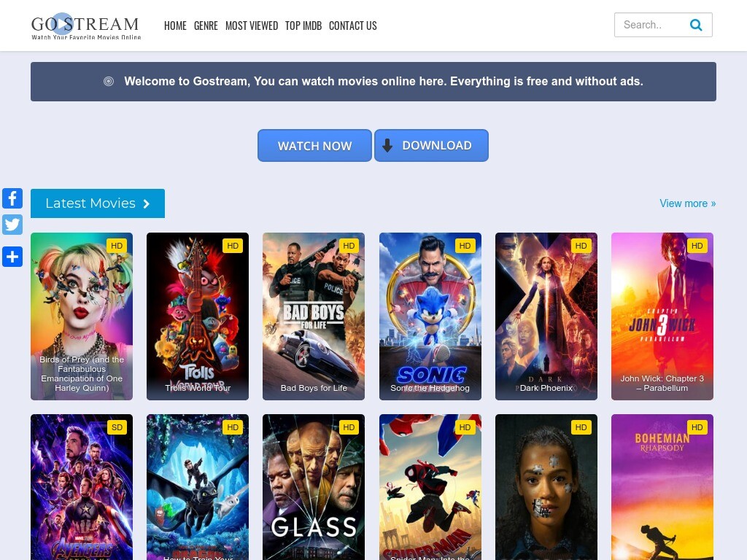Viewport: 747px width, 560px height.
Task: Open Spider-Man Into the Spider-Verse poster
Action: click(x=430, y=487)
